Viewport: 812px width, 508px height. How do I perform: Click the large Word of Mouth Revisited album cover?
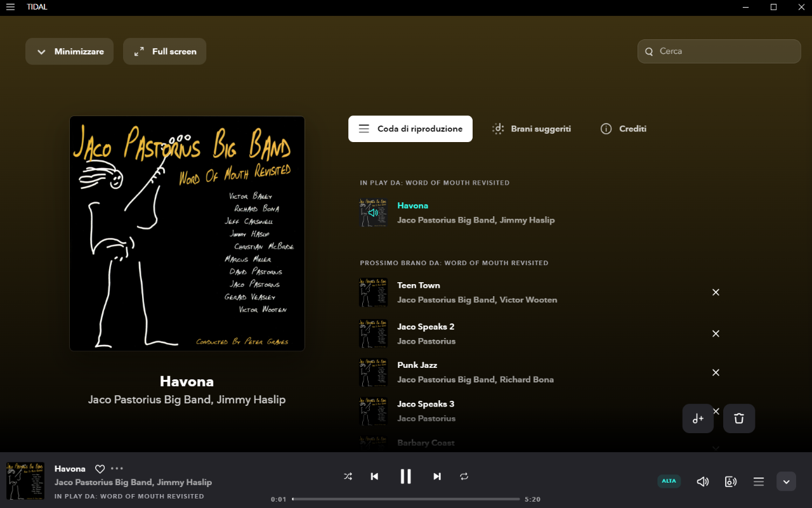coord(187,233)
